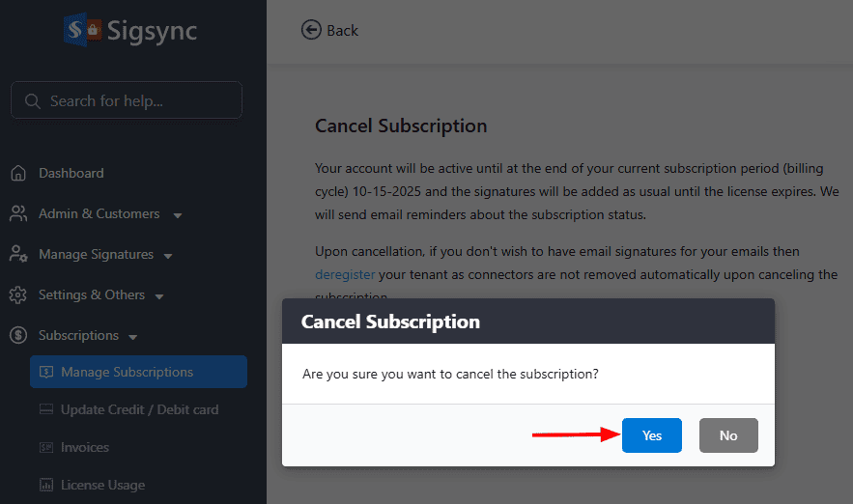Screen dimensions: 853x504
Task: Expand the Manage Signatures arrow
Action: 168,256
